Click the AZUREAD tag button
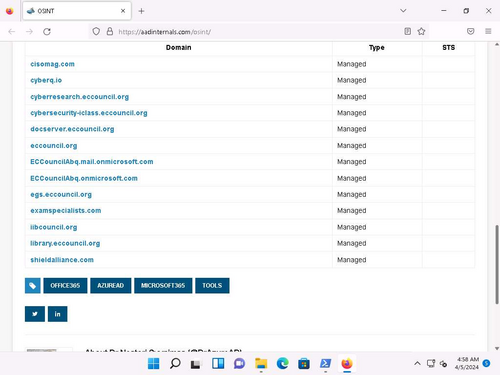500x375 pixels. click(111, 286)
